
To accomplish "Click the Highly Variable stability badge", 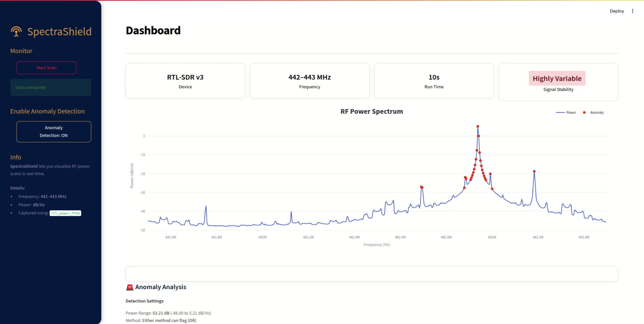I will coord(557,78).
